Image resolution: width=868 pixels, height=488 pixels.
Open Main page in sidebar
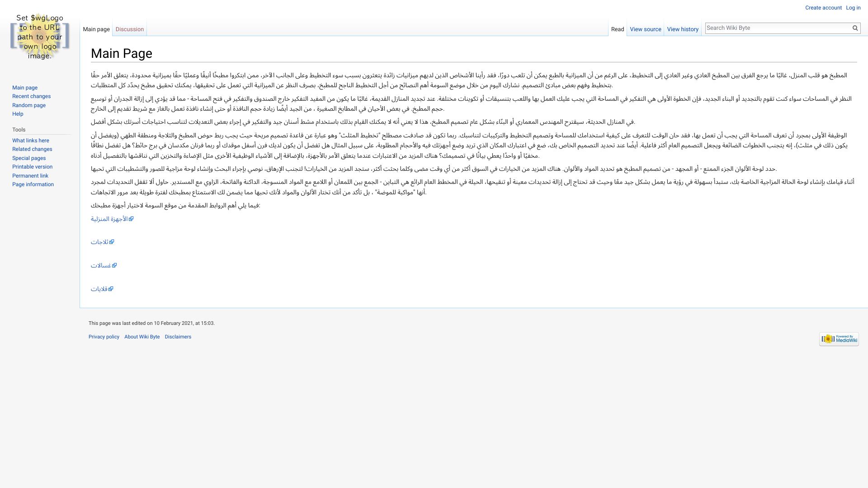pyautogui.click(x=25, y=88)
